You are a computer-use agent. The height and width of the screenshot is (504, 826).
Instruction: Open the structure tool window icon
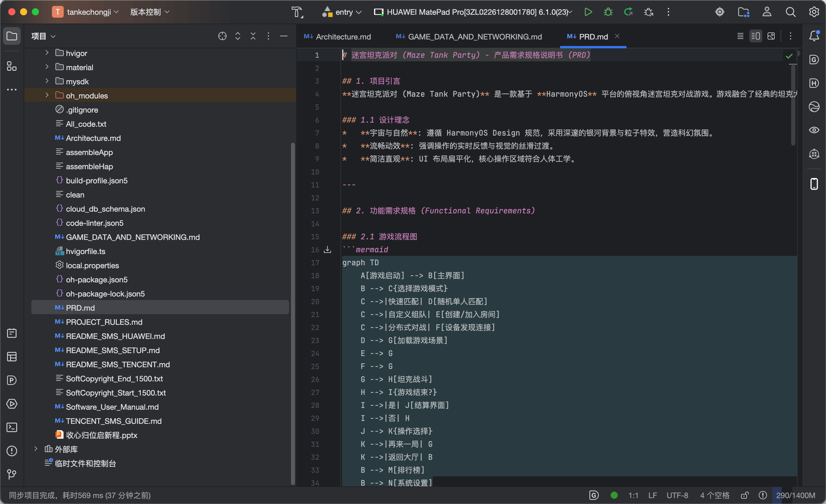click(x=12, y=66)
